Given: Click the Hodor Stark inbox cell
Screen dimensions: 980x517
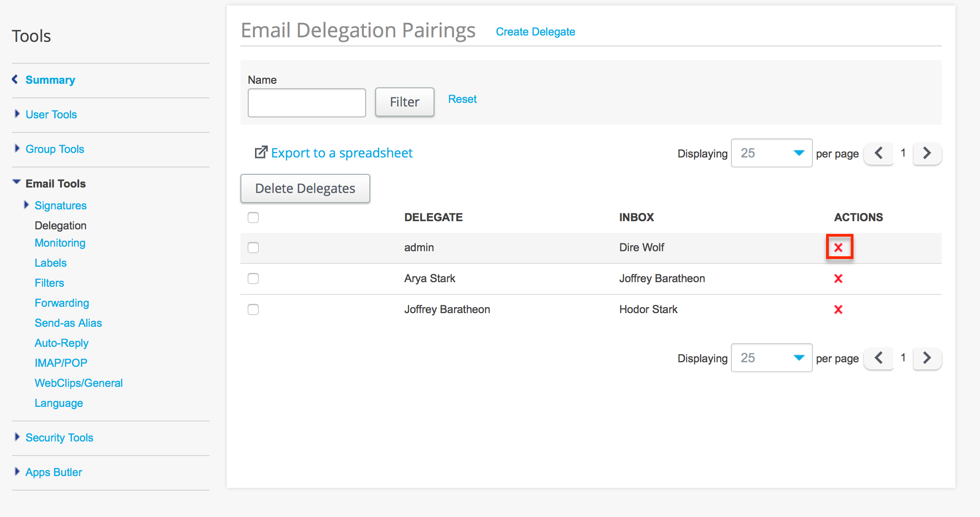Looking at the screenshot, I should 648,309.
